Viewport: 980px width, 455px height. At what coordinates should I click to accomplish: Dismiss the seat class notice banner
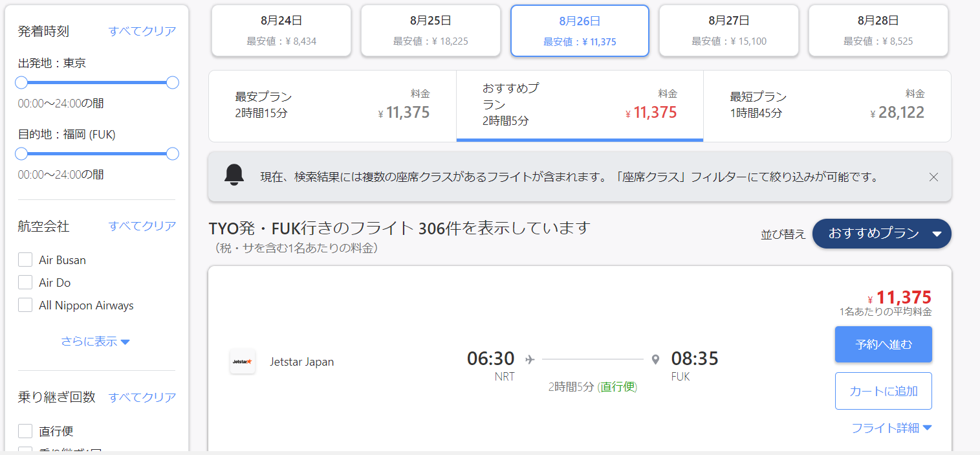pos(933,177)
